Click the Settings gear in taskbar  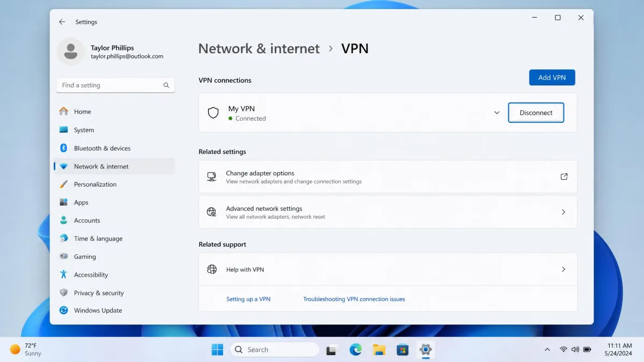point(426,350)
